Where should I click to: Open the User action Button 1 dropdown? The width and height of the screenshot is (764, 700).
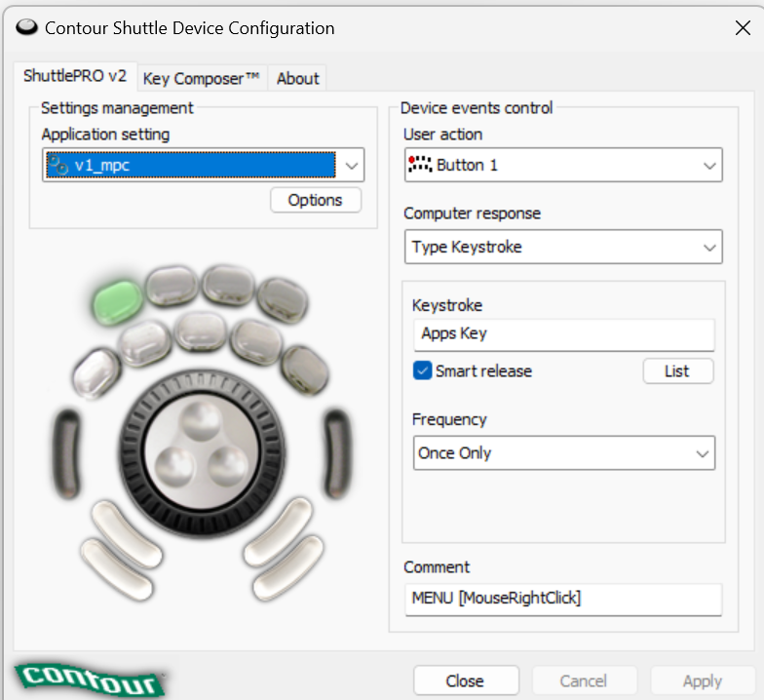[563, 166]
